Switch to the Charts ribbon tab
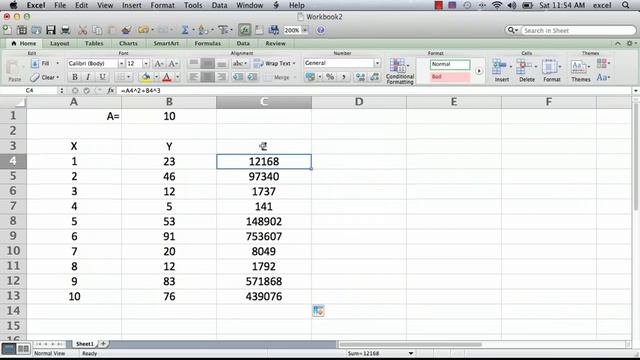This screenshot has height=360, width=640. pos(128,43)
